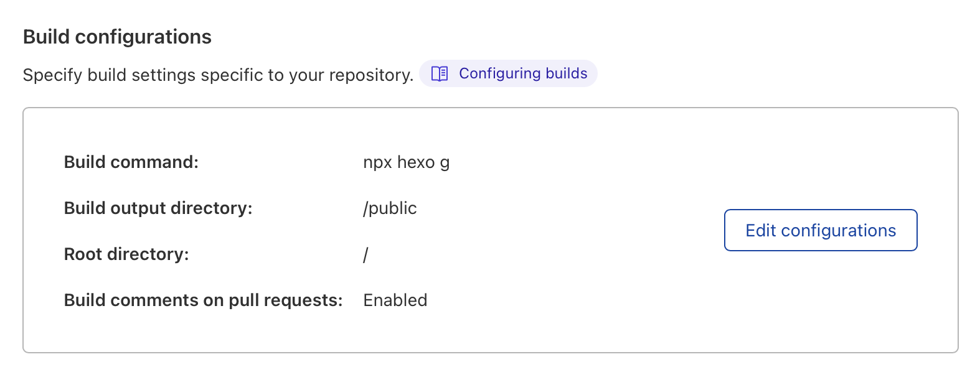Click the lavender badge containing the book icon
The image size is (980, 367).
click(508, 73)
